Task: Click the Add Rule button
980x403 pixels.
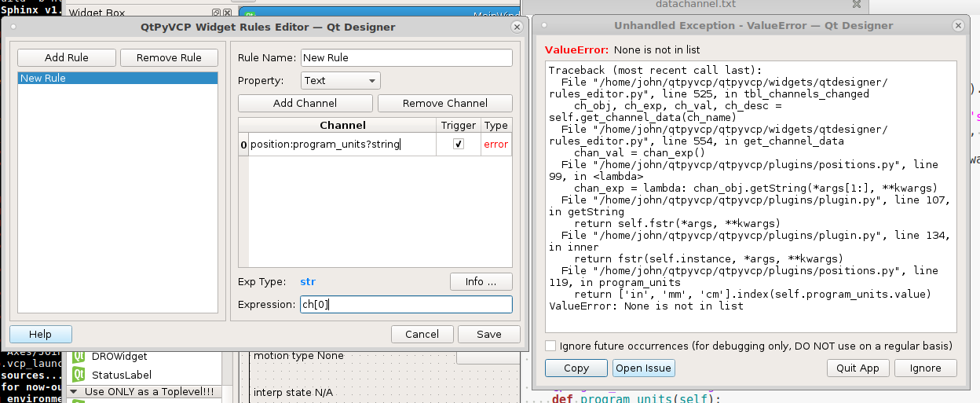Action: 67,57
